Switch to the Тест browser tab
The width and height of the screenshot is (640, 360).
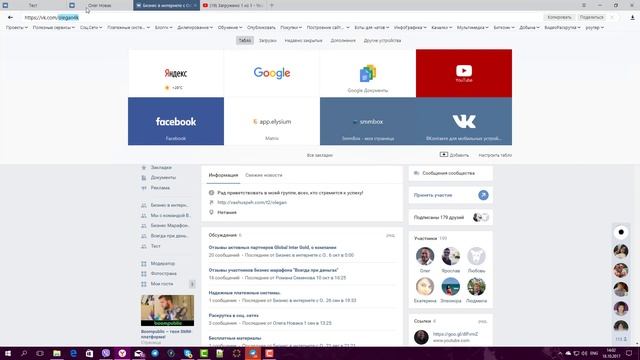point(33,5)
